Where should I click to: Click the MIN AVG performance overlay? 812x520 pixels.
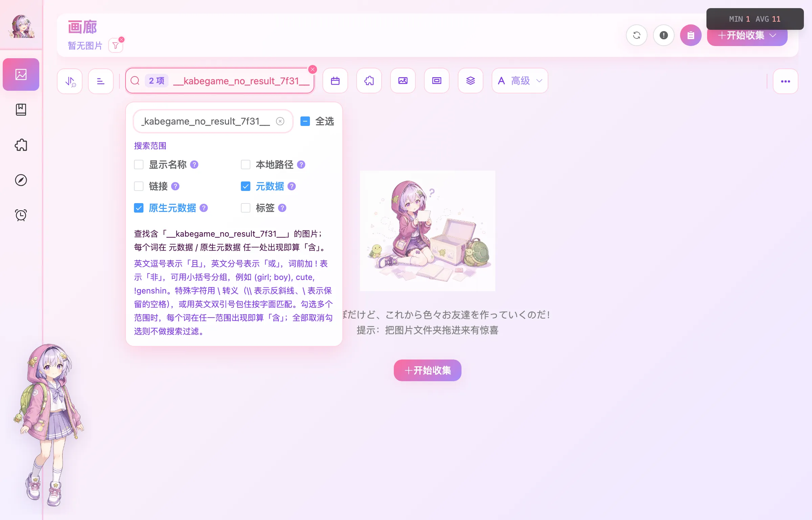tap(755, 19)
